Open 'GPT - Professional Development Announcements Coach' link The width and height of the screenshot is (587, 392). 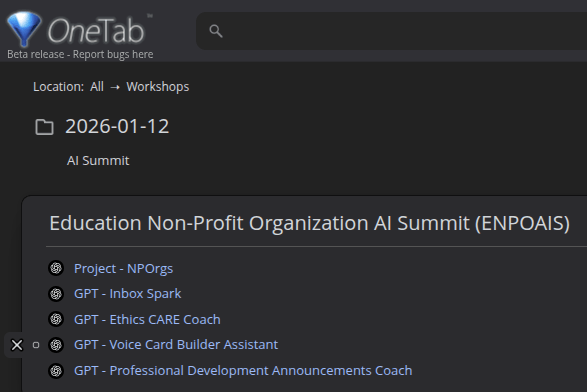[x=243, y=371]
